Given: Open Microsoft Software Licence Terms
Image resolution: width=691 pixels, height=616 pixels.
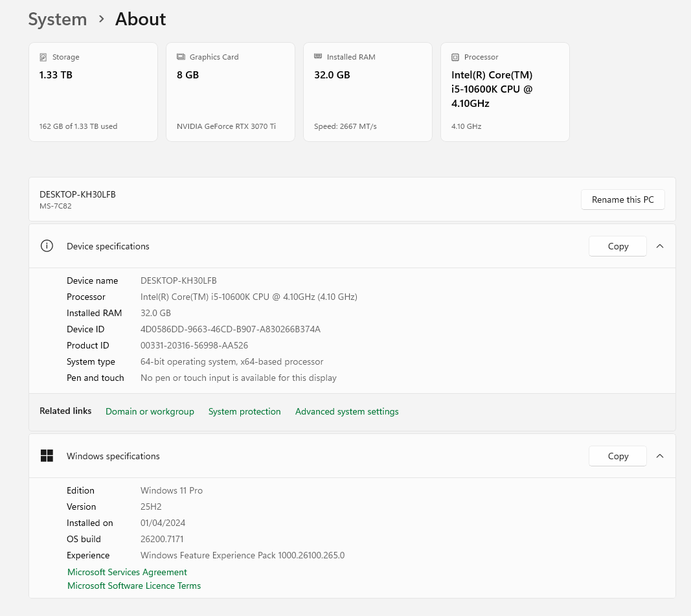Looking at the screenshot, I should coord(134,586).
